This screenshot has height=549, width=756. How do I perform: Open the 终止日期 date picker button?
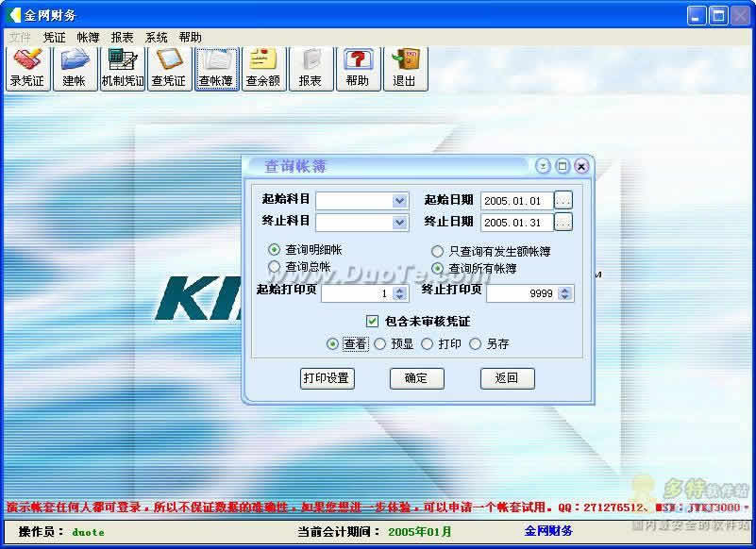point(563,222)
